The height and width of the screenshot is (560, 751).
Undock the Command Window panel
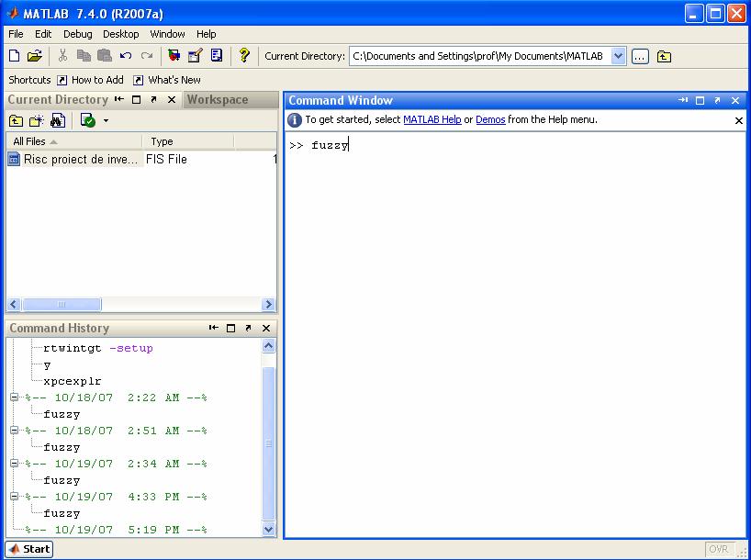pyautogui.click(x=717, y=100)
